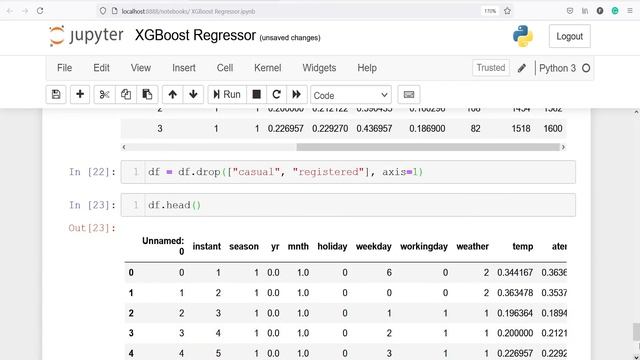Click the output scrollbar right arrow

pyautogui.click(x=563, y=147)
